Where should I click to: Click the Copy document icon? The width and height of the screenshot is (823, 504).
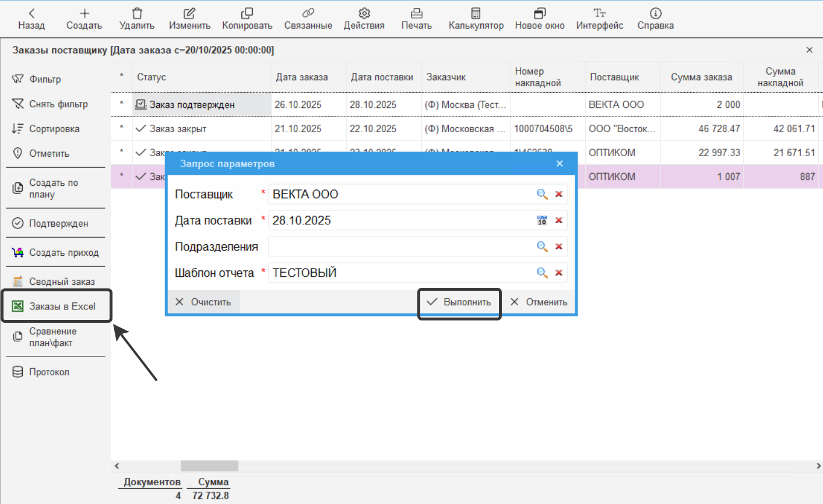247,13
